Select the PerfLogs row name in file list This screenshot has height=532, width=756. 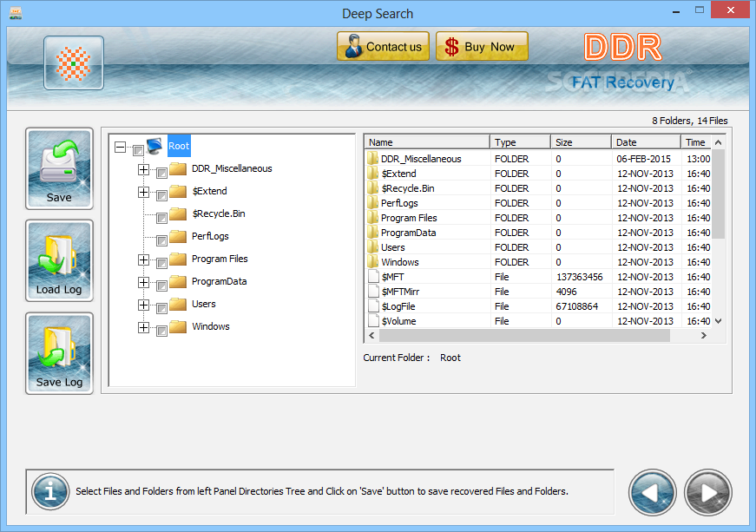399,203
